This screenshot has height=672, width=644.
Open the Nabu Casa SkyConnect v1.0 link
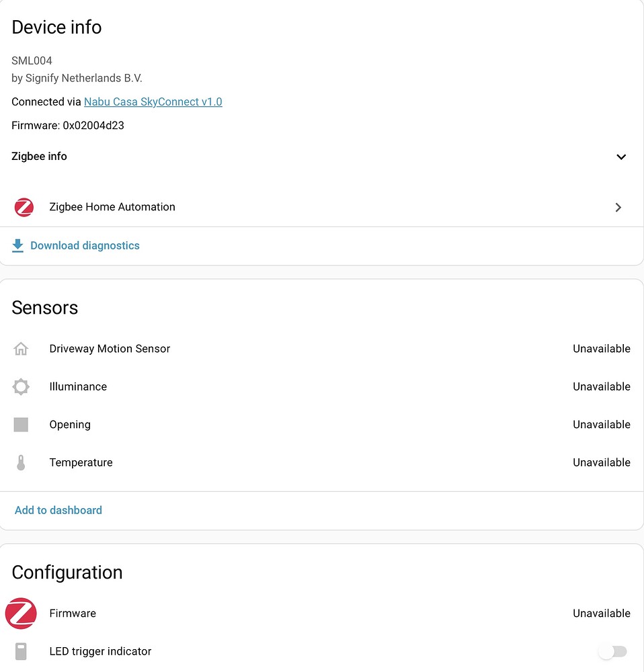pos(153,101)
